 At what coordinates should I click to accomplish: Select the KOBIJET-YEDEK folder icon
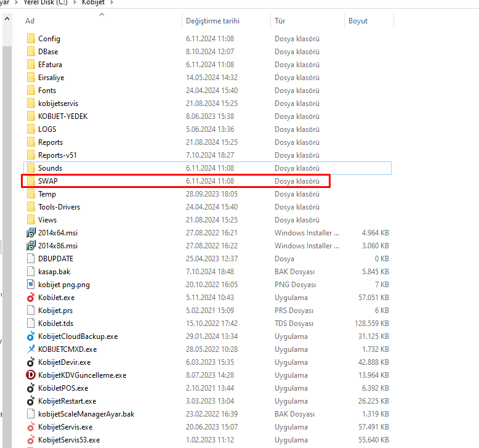pyautogui.click(x=31, y=116)
